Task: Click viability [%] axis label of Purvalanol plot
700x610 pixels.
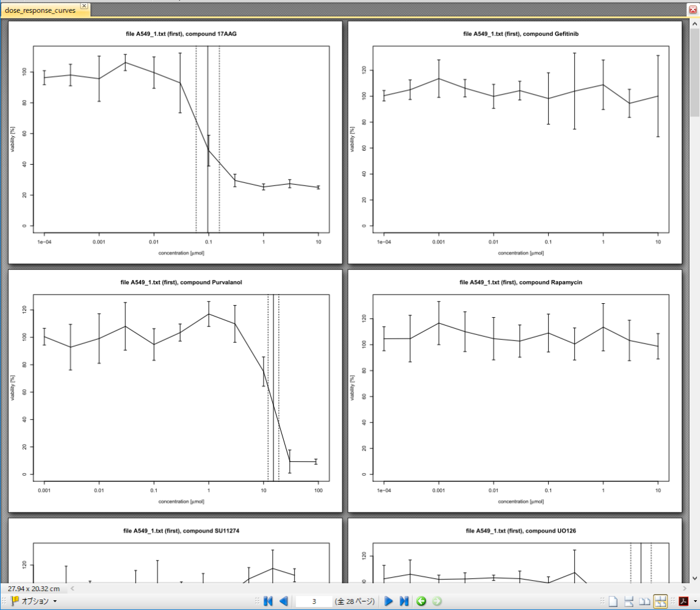Action: (12, 388)
